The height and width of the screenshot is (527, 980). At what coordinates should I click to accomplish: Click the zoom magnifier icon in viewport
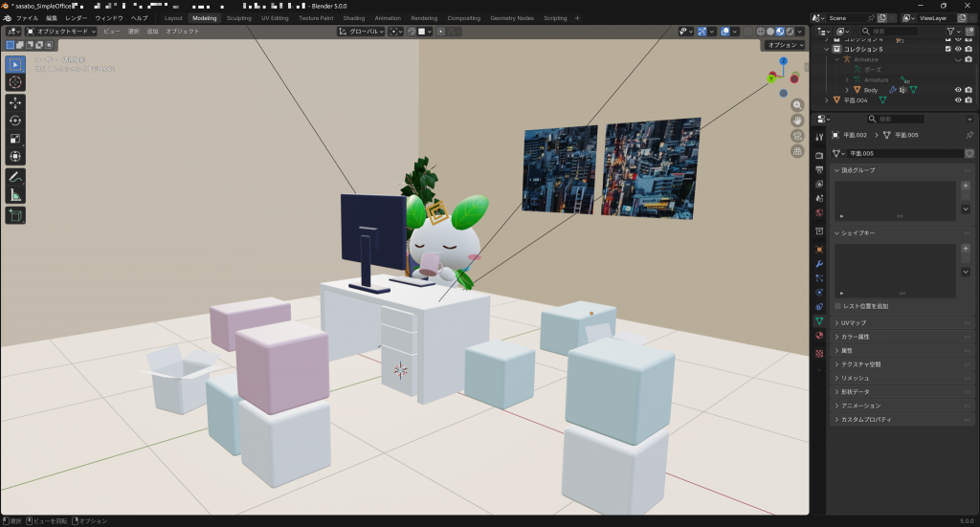pos(797,105)
